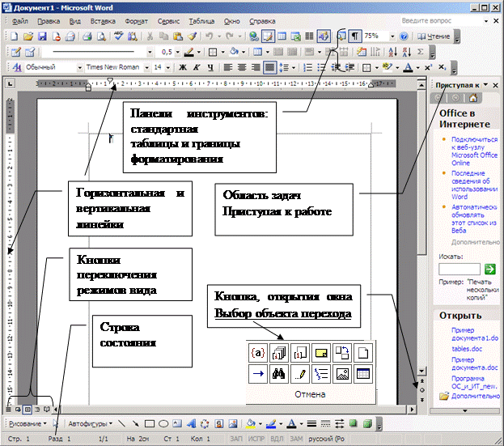Open Рисование menu dropdown
The image size is (504, 446).
28,424
